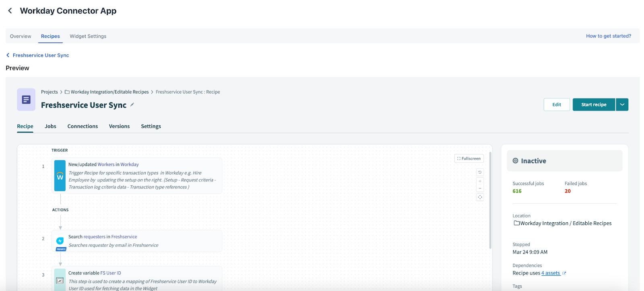This screenshot has height=291, width=644.
Task: Click the Start recipe button
Action: 594,105
